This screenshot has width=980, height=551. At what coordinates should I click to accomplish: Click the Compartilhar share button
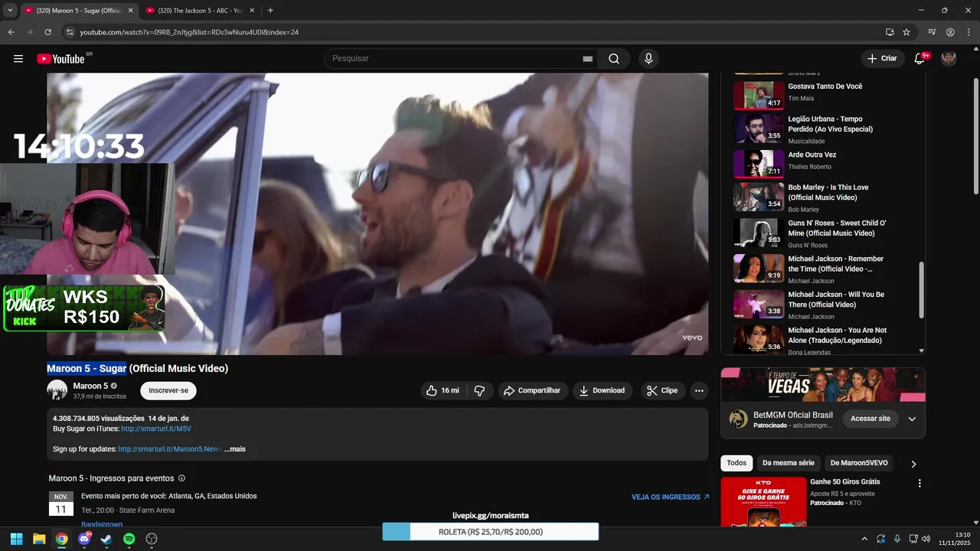[x=532, y=390]
